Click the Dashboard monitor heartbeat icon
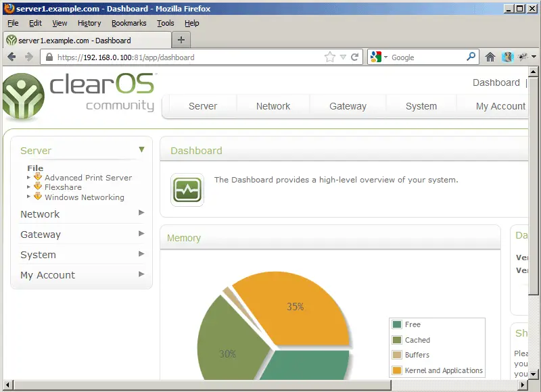The height and width of the screenshot is (392, 541). [x=187, y=190]
